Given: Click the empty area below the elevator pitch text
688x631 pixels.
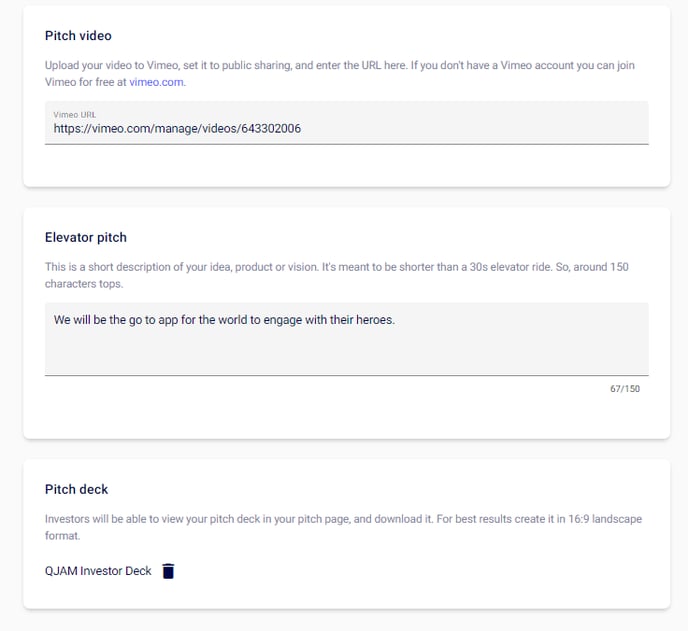Looking at the screenshot, I should pyautogui.click(x=346, y=353).
